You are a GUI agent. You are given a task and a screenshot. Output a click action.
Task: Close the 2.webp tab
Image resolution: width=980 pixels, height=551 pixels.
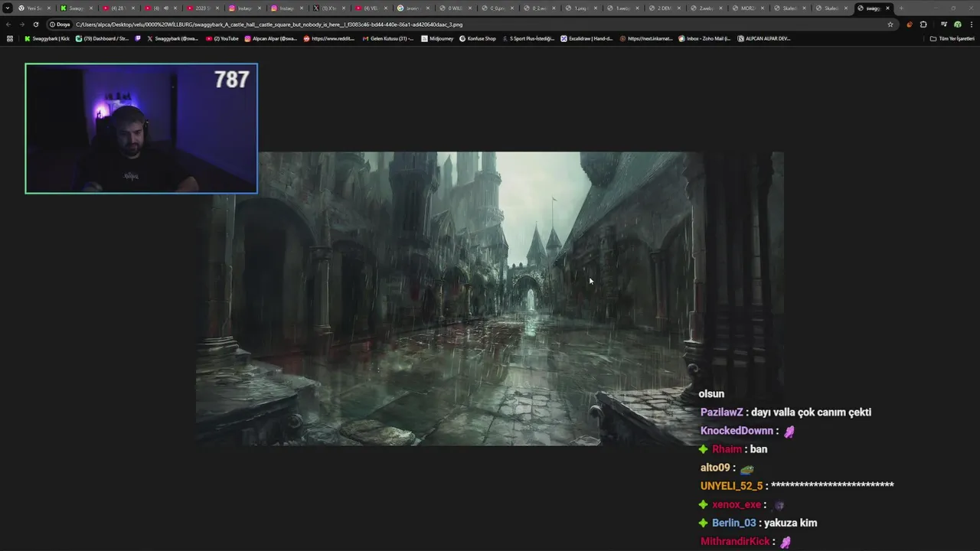click(x=720, y=8)
